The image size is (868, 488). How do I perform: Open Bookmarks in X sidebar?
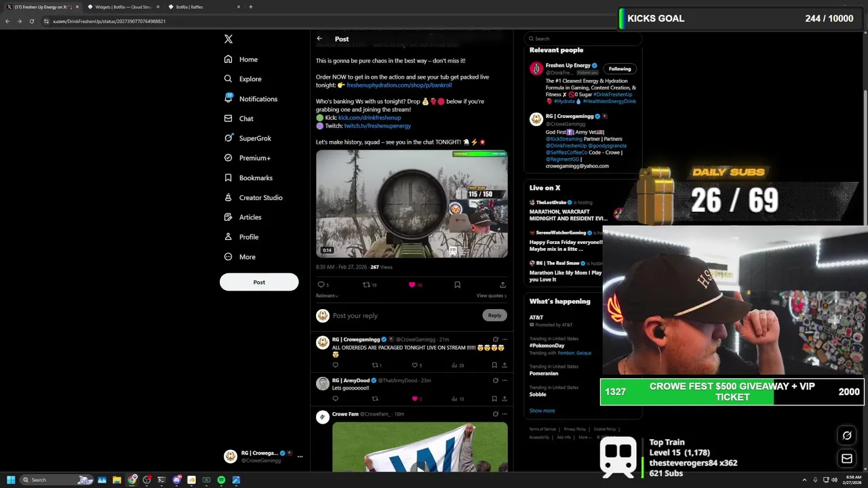[x=248, y=178]
